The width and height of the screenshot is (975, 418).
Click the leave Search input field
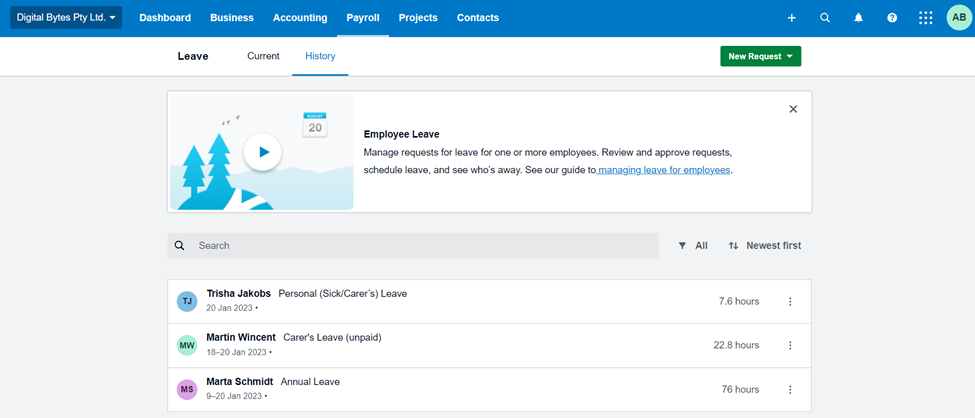pyautogui.click(x=413, y=246)
